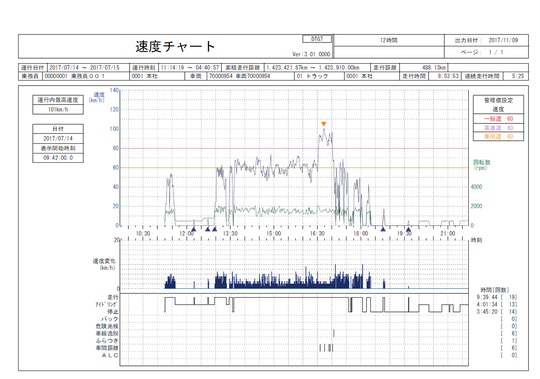This screenshot has height=379, width=540.
Task: Click the 16:30 time axis label
Action: click(x=317, y=233)
